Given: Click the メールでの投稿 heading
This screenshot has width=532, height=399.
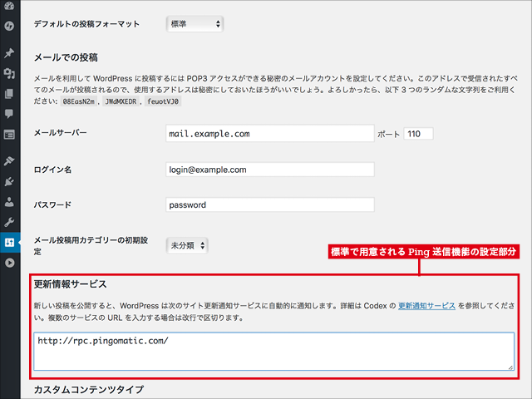Looking at the screenshot, I should [66, 57].
